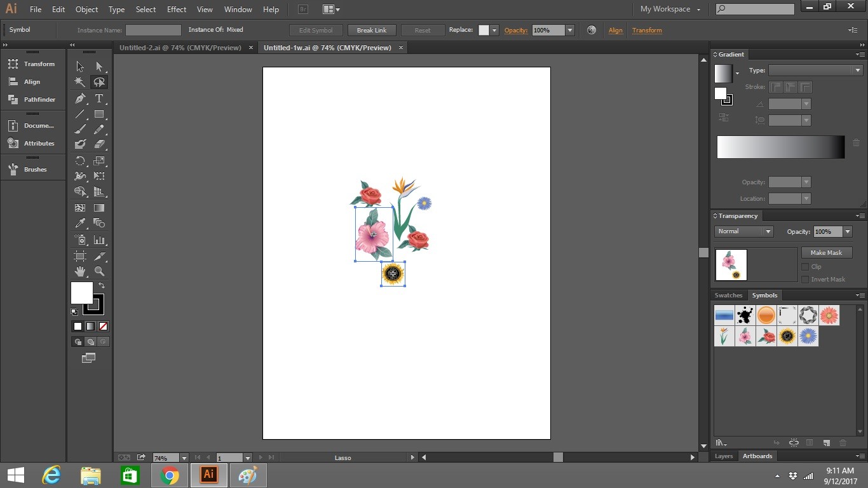Viewport: 868px width, 488px height.
Task: Click the Break Link button
Action: coord(371,30)
